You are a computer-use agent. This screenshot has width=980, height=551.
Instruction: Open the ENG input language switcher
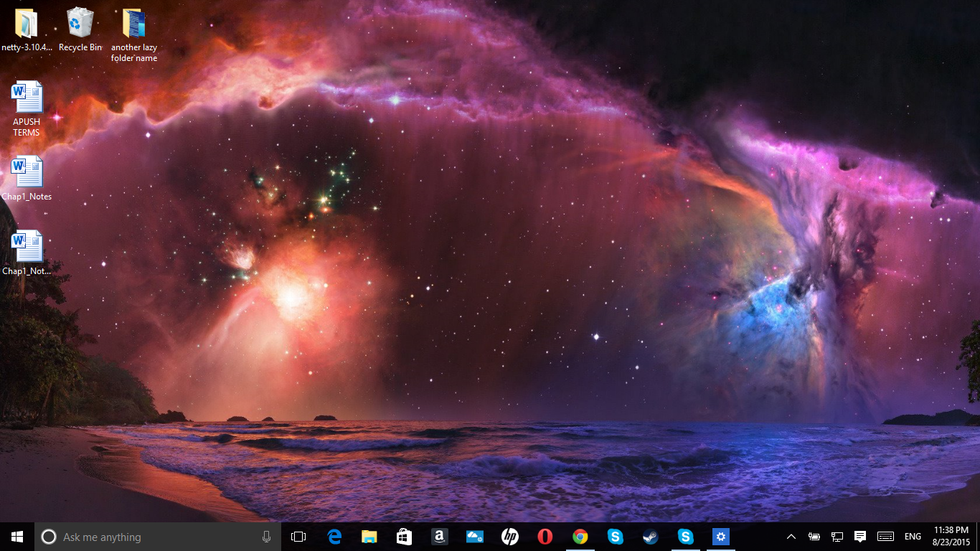click(x=913, y=537)
